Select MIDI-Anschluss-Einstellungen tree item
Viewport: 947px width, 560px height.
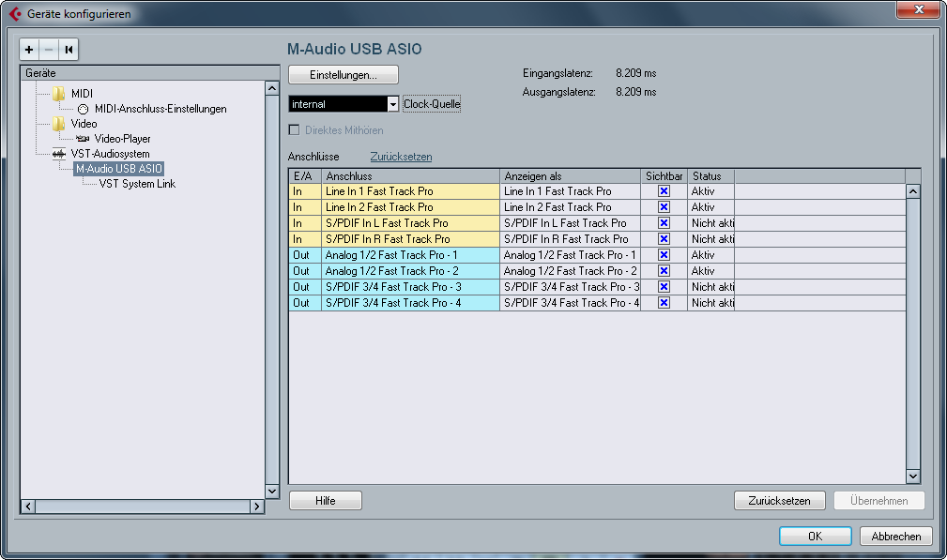click(160, 109)
